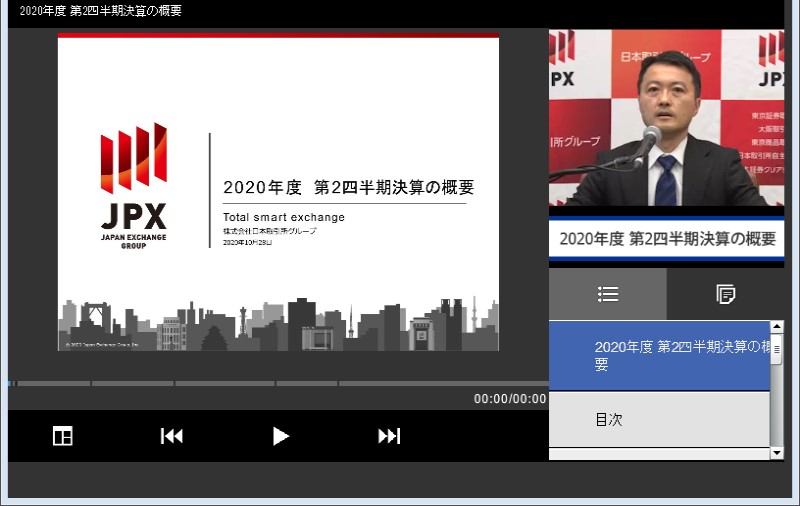The width and height of the screenshot is (800, 506).
Task: Select the '目次' chapter in list
Action: point(659,419)
